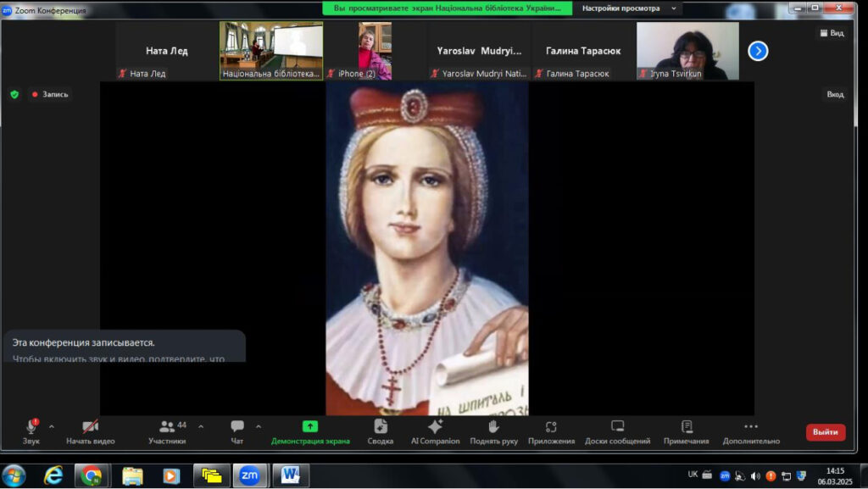Launch AI Companion

point(435,431)
